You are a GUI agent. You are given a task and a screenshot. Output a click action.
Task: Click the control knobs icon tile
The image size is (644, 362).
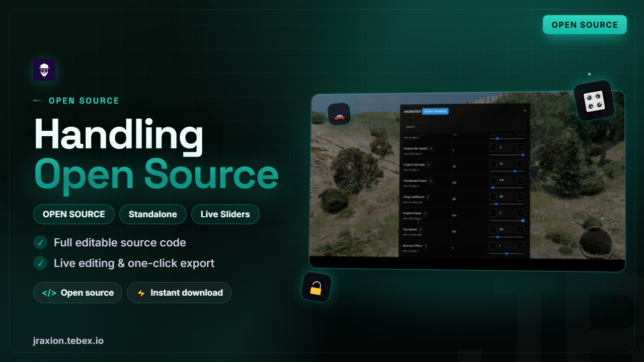tap(594, 101)
